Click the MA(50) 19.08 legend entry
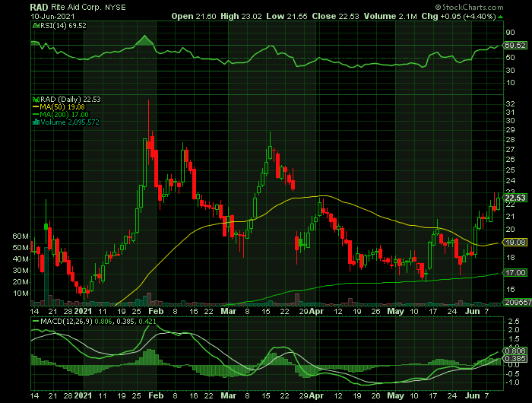This screenshot has height=403, width=532. point(62,107)
